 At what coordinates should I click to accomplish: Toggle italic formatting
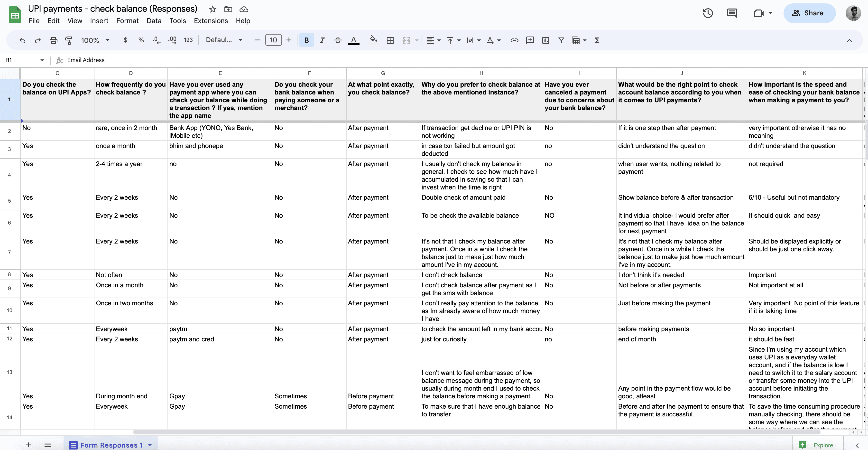(322, 40)
